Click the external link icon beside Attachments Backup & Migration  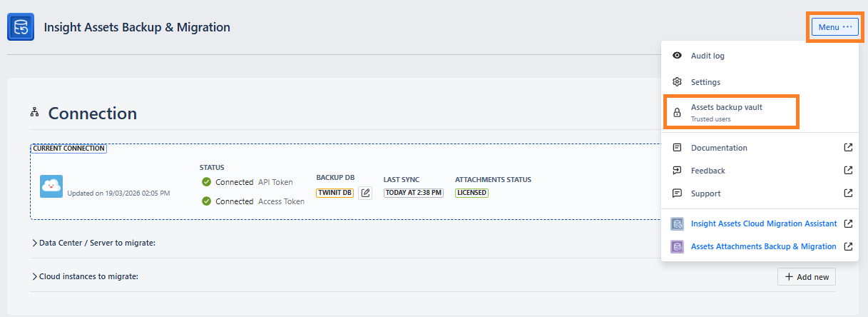(848, 246)
